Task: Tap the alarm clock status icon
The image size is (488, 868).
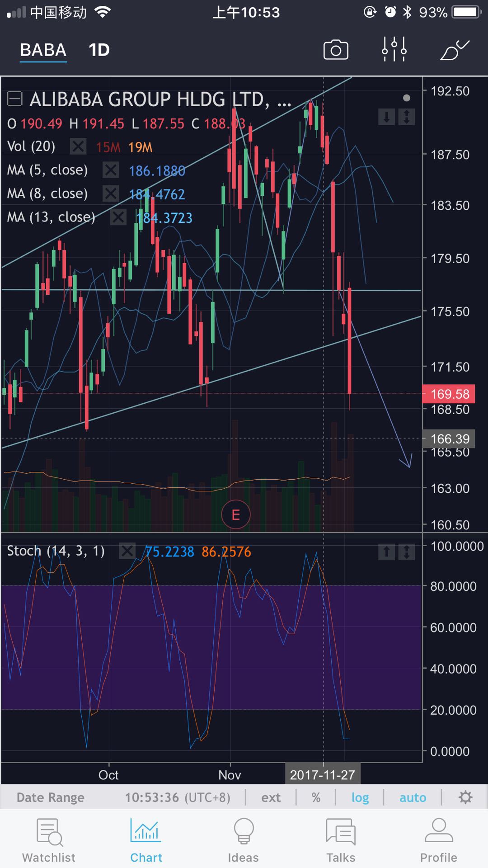Action: [390, 12]
